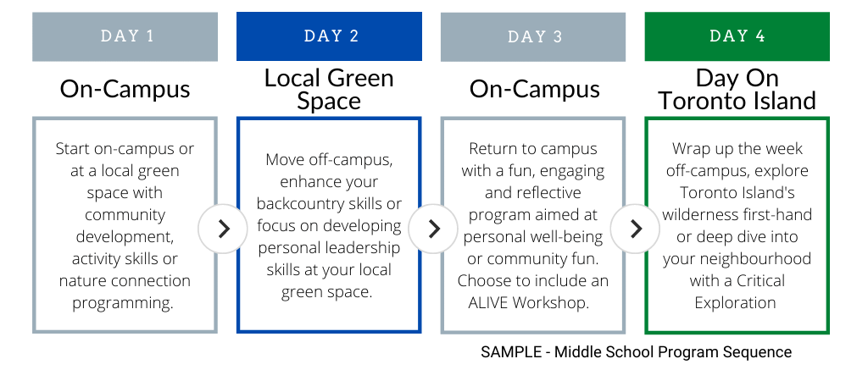Click the chevron arrow before Day 4 box
This screenshot has width=868, height=381.
636,229
